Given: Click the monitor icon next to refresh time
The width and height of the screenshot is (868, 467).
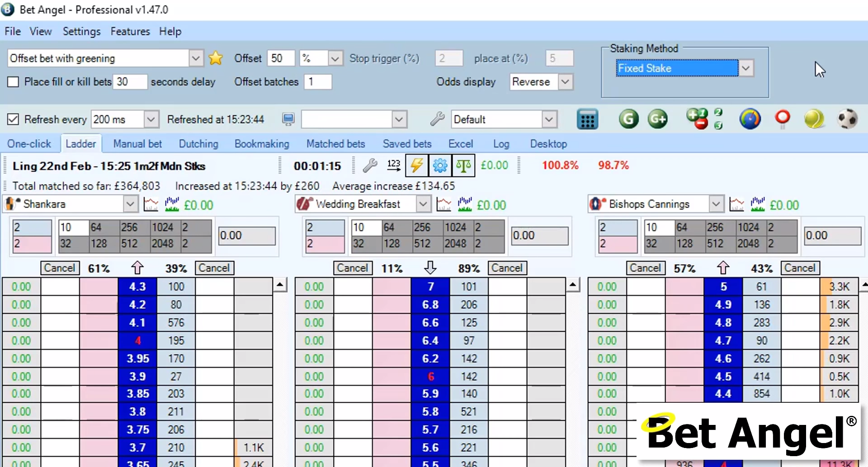Looking at the screenshot, I should pyautogui.click(x=288, y=119).
